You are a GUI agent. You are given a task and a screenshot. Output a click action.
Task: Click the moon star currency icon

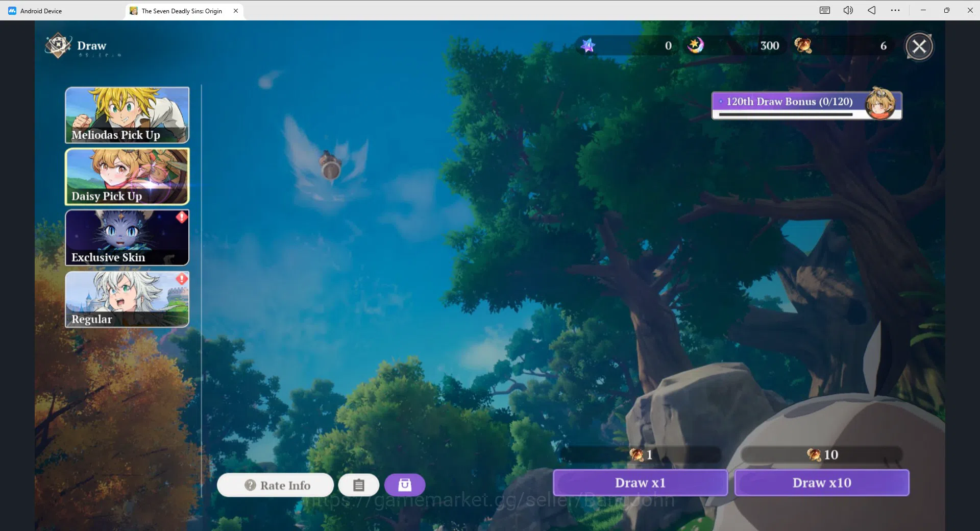coord(695,45)
